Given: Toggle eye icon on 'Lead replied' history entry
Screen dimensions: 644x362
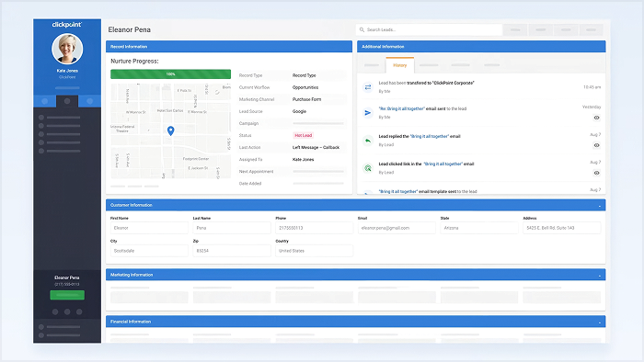Looking at the screenshot, I should pos(596,145).
